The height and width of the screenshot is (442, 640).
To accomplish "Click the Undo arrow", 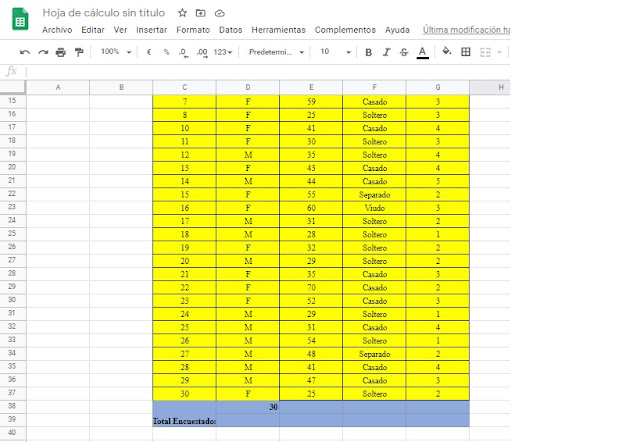I will pyautogui.click(x=25, y=52).
